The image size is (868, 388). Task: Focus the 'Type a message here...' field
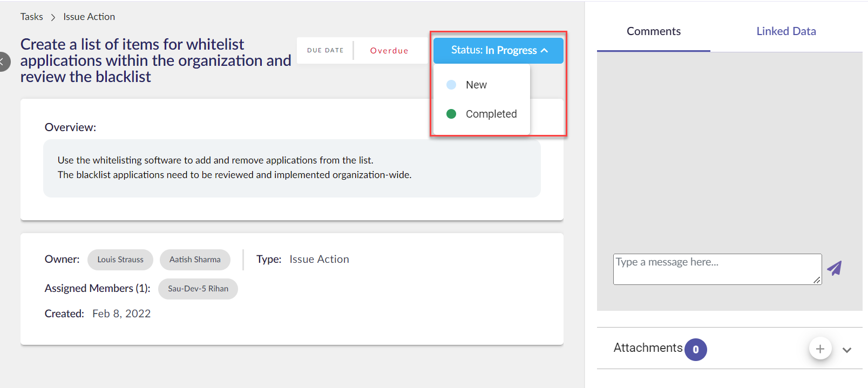tap(717, 269)
